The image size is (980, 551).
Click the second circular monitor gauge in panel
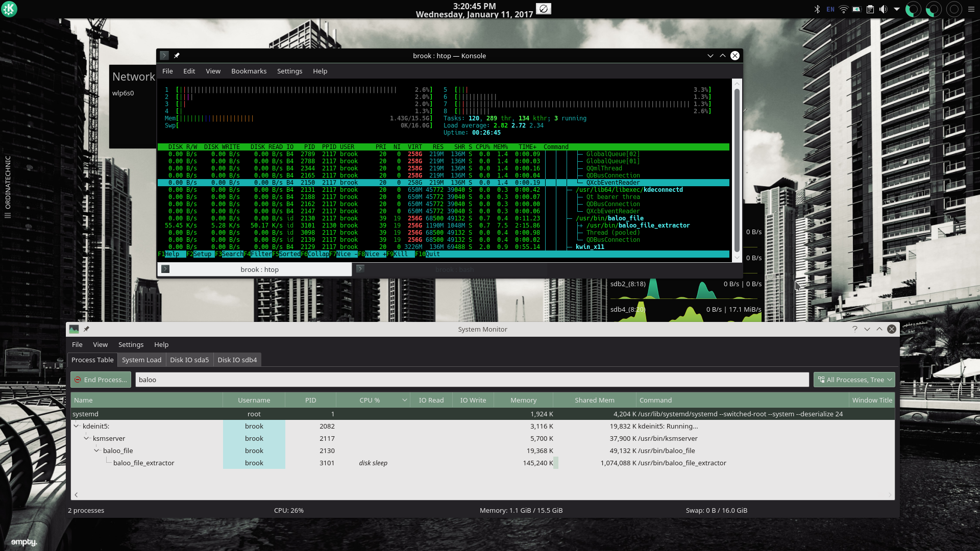934,9
